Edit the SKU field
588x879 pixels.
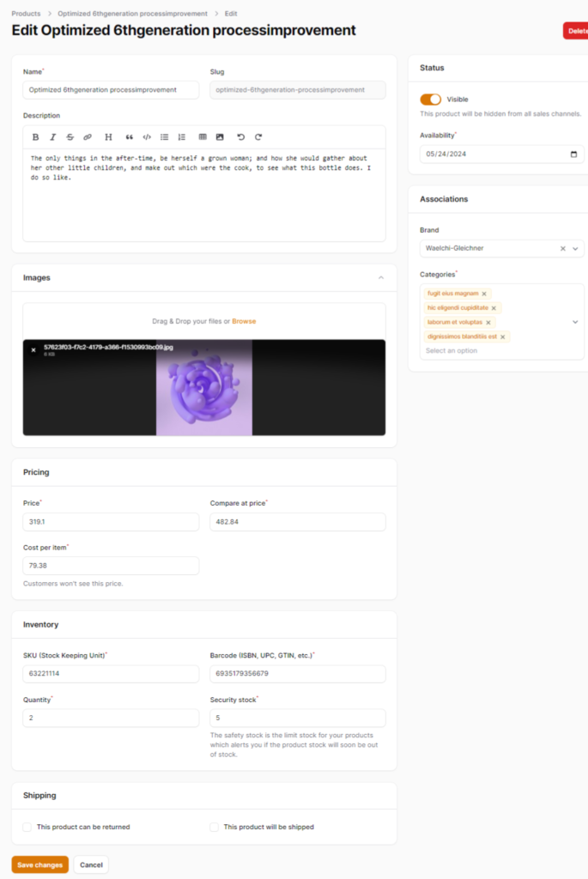[x=111, y=673]
